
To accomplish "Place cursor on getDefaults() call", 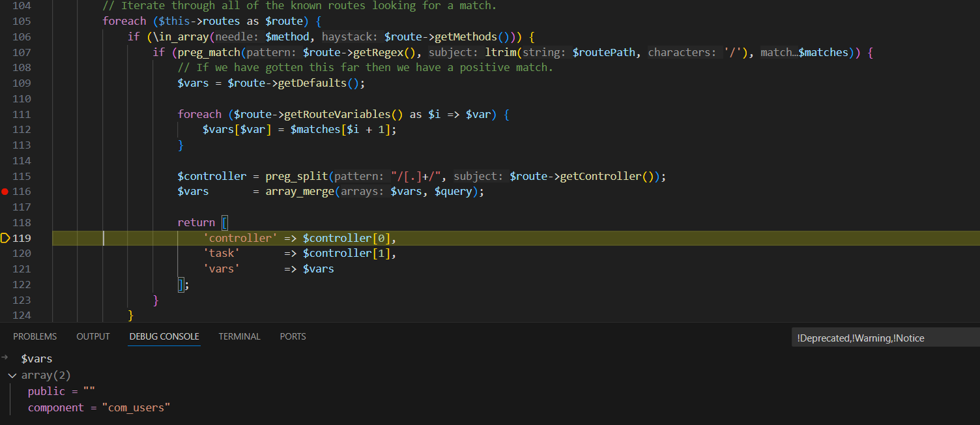I will coord(318,83).
